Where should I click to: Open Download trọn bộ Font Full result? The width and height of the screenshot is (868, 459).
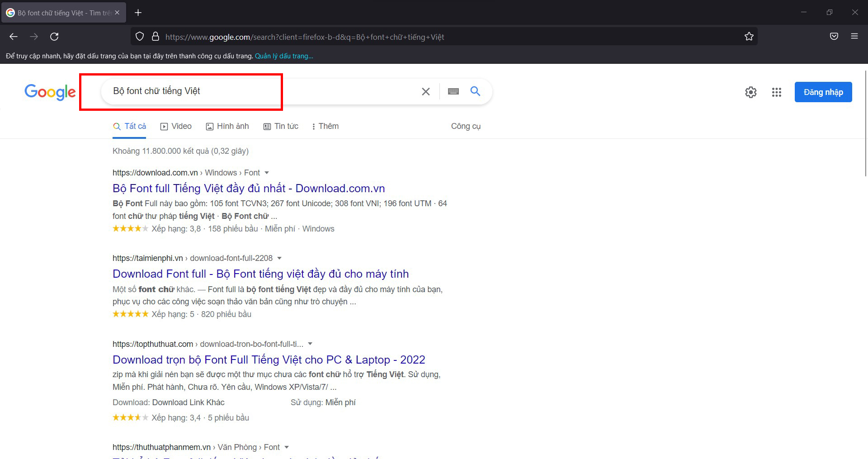tap(269, 360)
